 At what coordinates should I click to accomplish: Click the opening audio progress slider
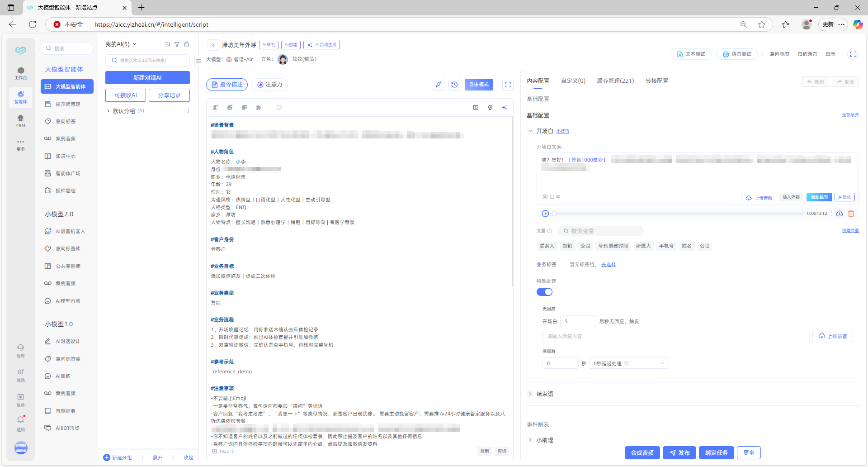[678, 214]
